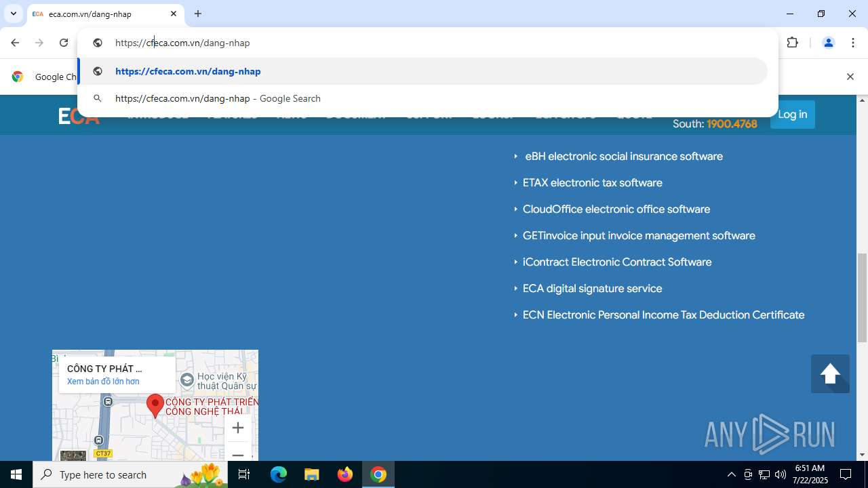Open the volume control in system tray
The width and height of the screenshot is (868, 488).
781,474
